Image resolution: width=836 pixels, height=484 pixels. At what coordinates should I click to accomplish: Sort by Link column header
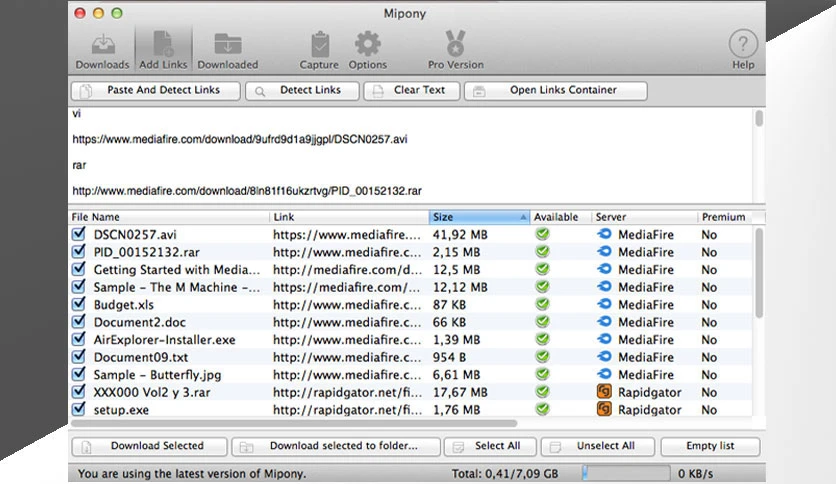(349, 217)
